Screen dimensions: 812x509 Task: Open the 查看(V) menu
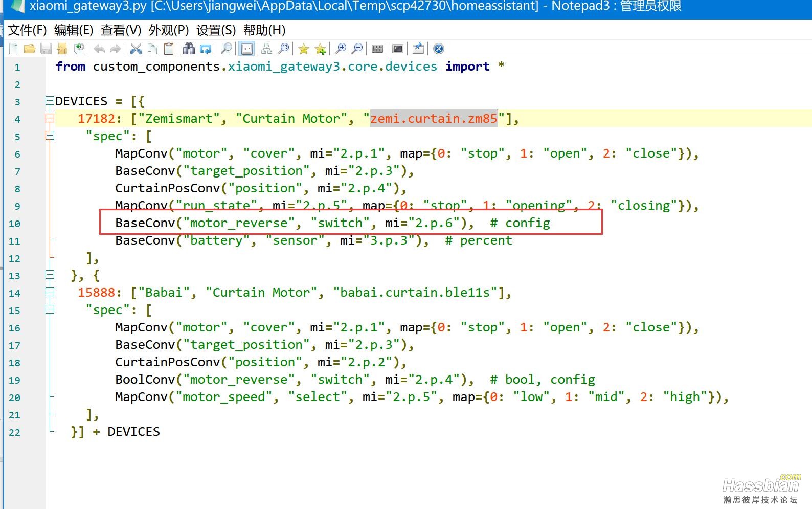tap(121, 30)
